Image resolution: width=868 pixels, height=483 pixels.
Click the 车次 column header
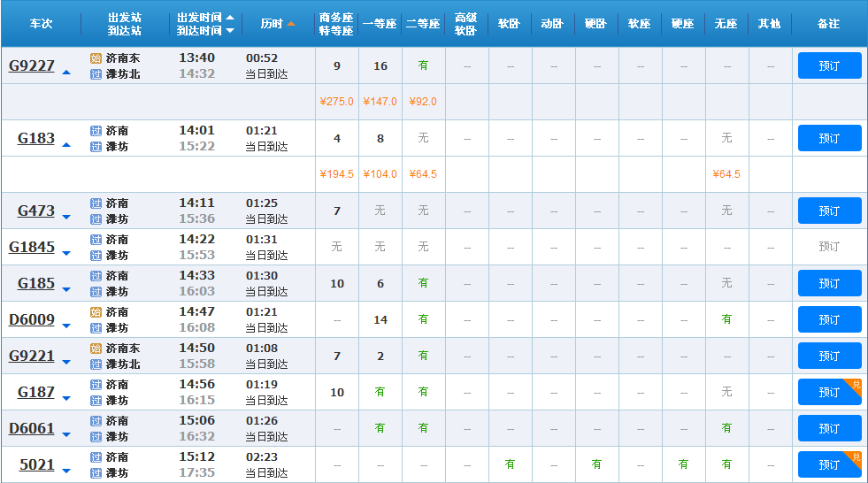41,24
